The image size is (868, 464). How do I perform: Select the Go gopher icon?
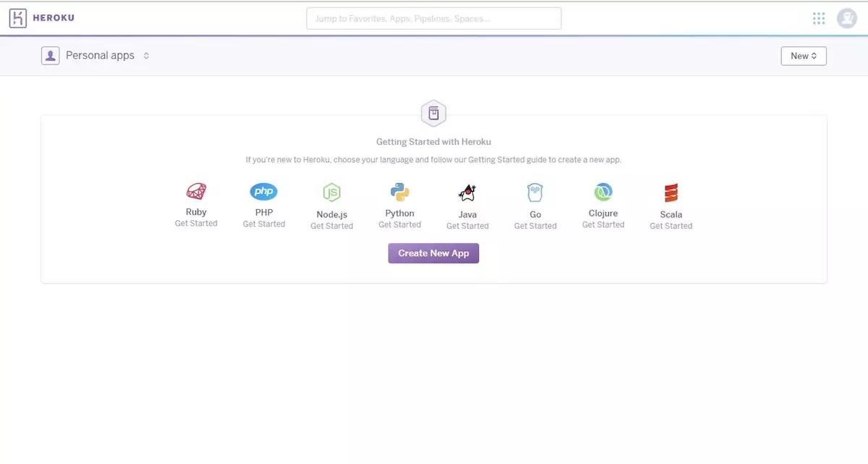[535, 193]
